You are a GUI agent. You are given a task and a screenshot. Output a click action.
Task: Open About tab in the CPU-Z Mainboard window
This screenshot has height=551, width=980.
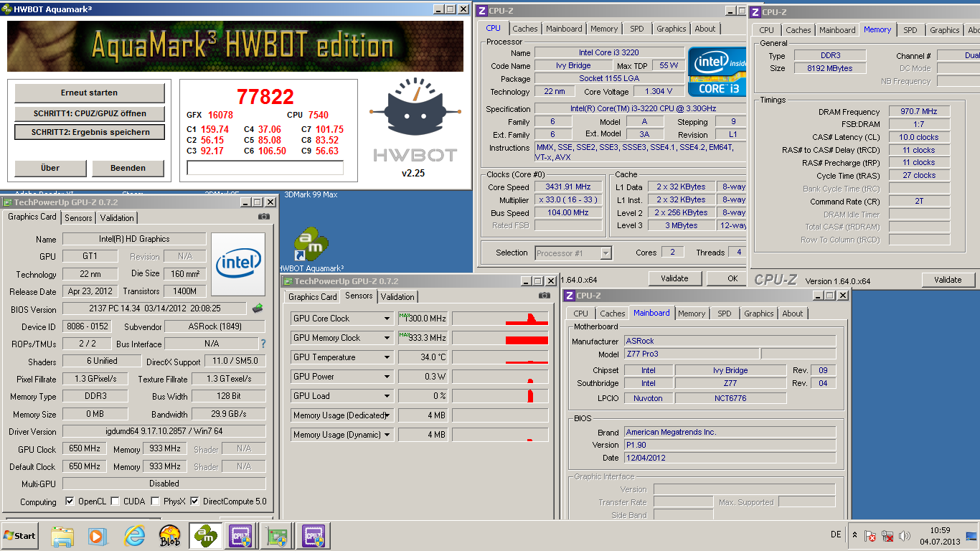click(x=793, y=314)
